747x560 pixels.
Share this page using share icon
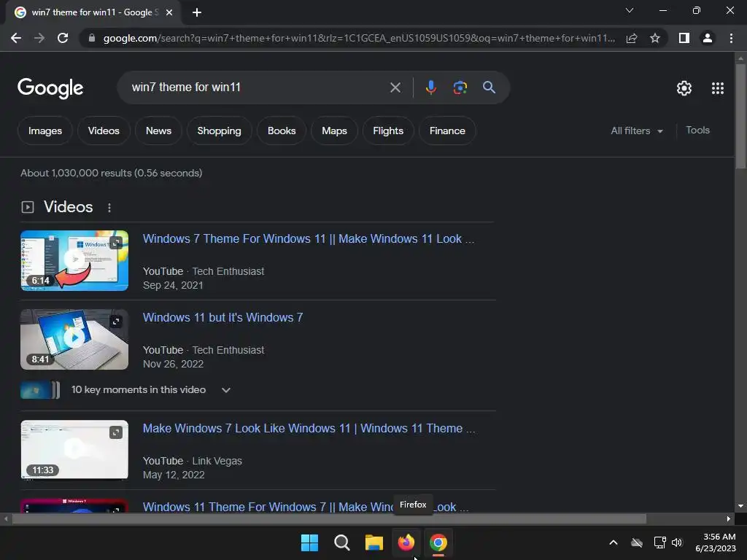(632, 38)
